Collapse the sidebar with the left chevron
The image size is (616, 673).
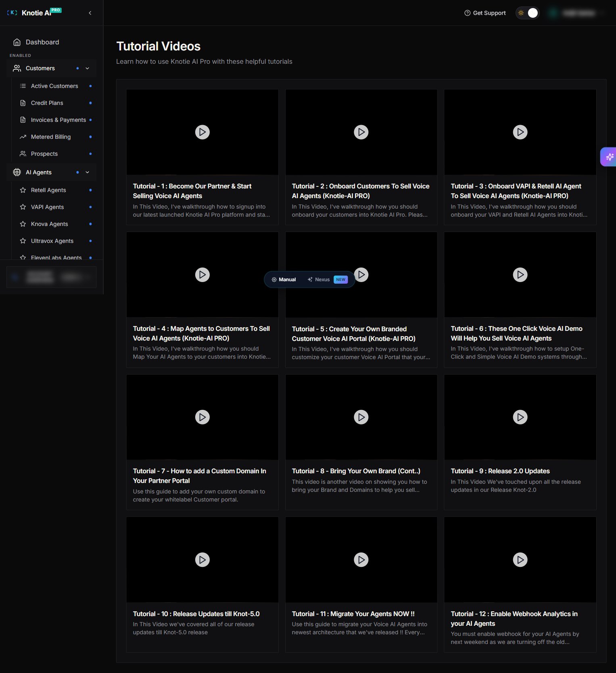coord(90,13)
